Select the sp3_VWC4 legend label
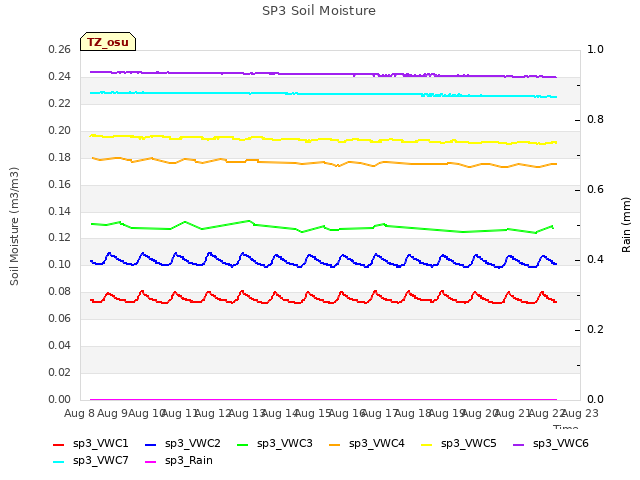Image resolution: width=640 pixels, height=480 pixels. (x=376, y=444)
